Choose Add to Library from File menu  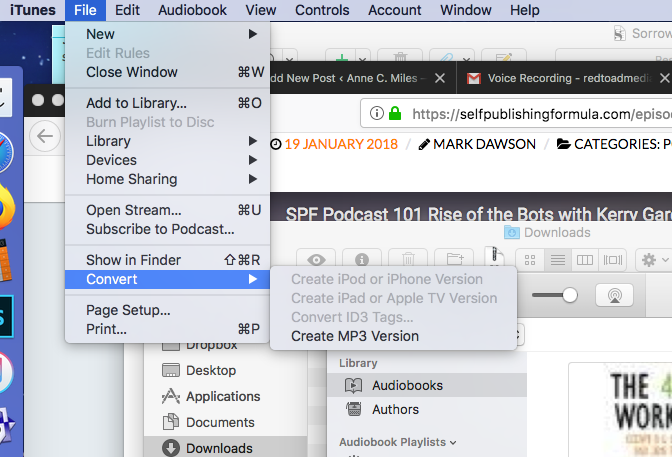[167, 103]
